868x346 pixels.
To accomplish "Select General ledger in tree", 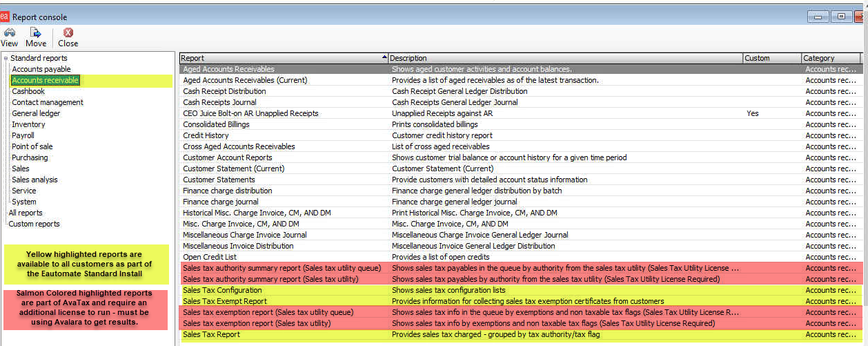I will pos(36,113).
